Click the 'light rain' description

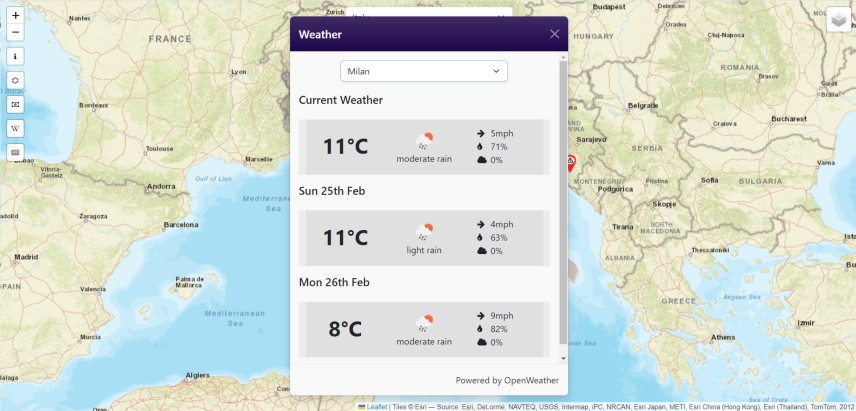click(424, 251)
